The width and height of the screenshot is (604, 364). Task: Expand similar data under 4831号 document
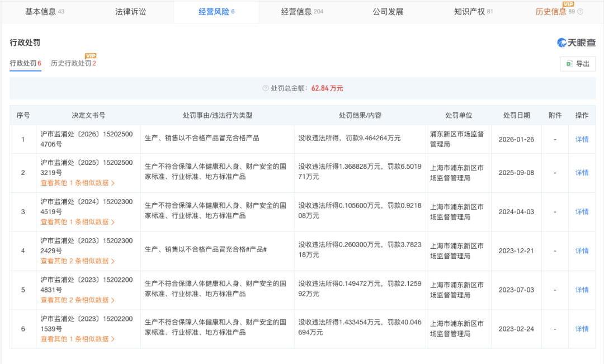pyautogui.click(x=78, y=300)
